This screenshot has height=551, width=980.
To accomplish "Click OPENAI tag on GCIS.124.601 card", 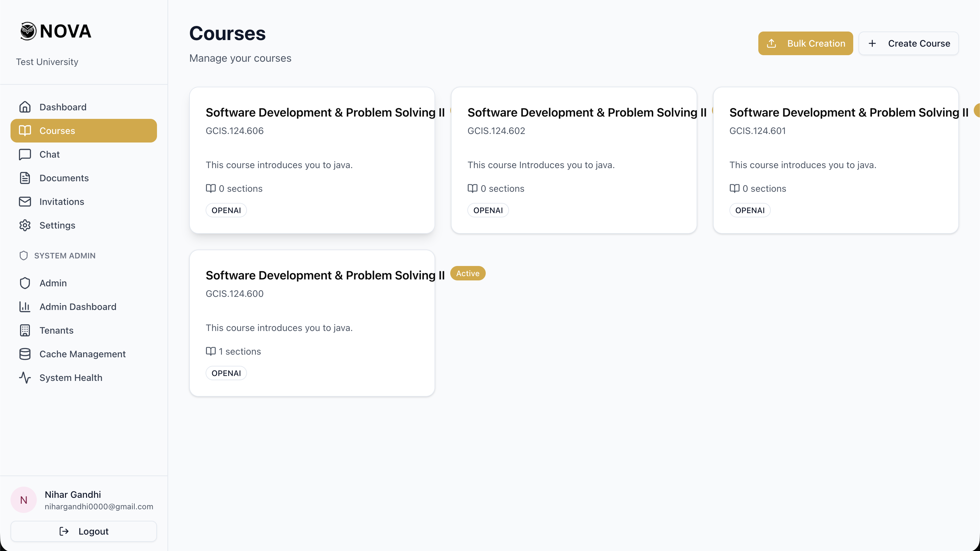I will pos(749,210).
